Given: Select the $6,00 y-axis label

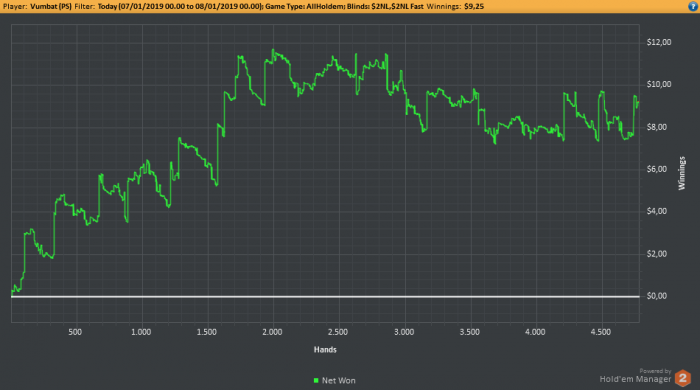Looking at the screenshot, I should [657, 169].
